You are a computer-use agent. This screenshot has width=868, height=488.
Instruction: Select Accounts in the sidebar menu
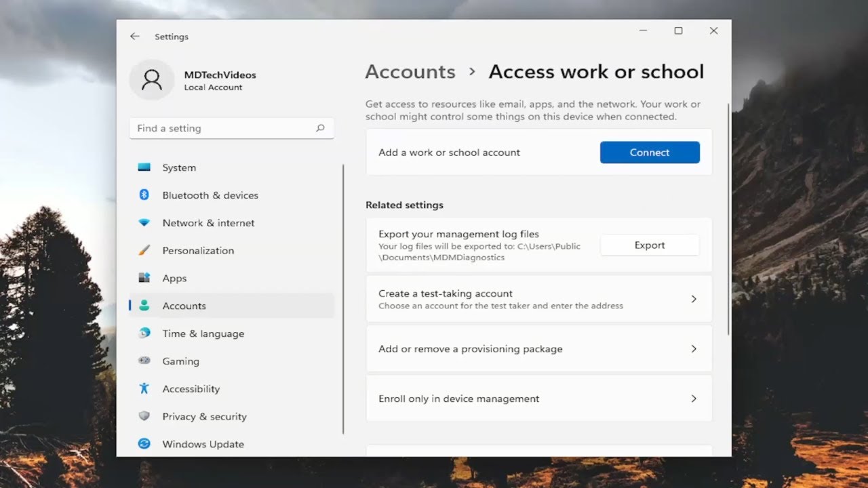(184, 306)
